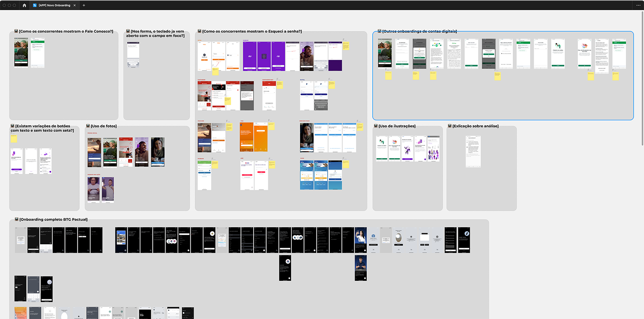Click the computer emoji beside Fale Conosco title
The height and width of the screenshot is (319, 644).
click(16, 31)
